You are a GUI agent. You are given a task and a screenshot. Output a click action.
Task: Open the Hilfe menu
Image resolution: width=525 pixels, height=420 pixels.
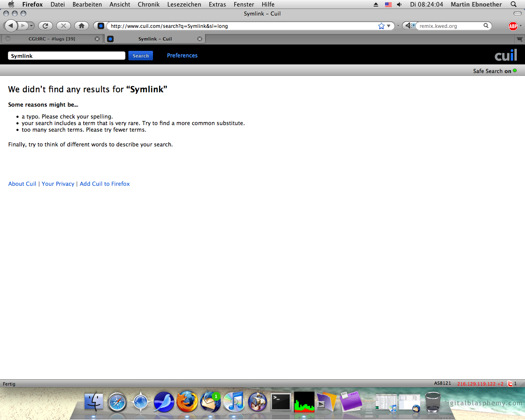[x=268, y=4]
